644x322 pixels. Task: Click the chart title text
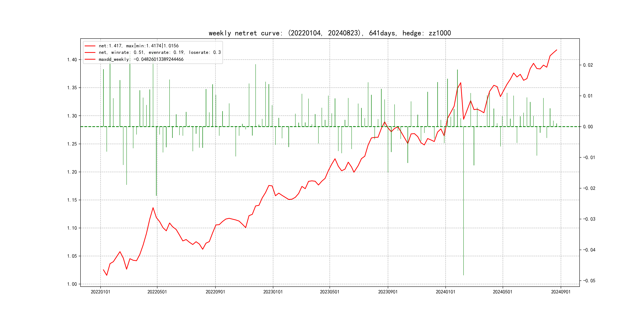(x=330, y=33)
